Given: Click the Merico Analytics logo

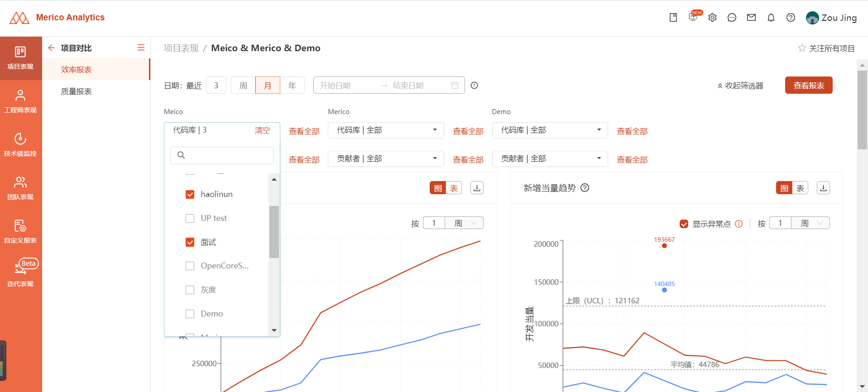Looking at the screenshot, I should click(x=57, y=18).
